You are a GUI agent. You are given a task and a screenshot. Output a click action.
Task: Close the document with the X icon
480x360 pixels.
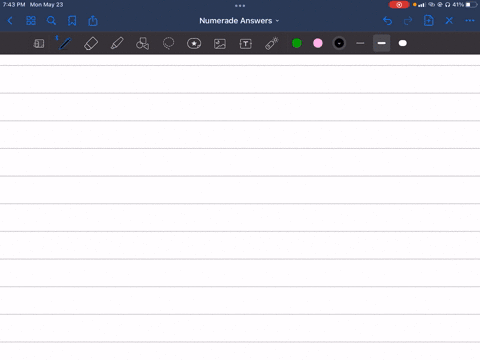(x=449, y=21)
